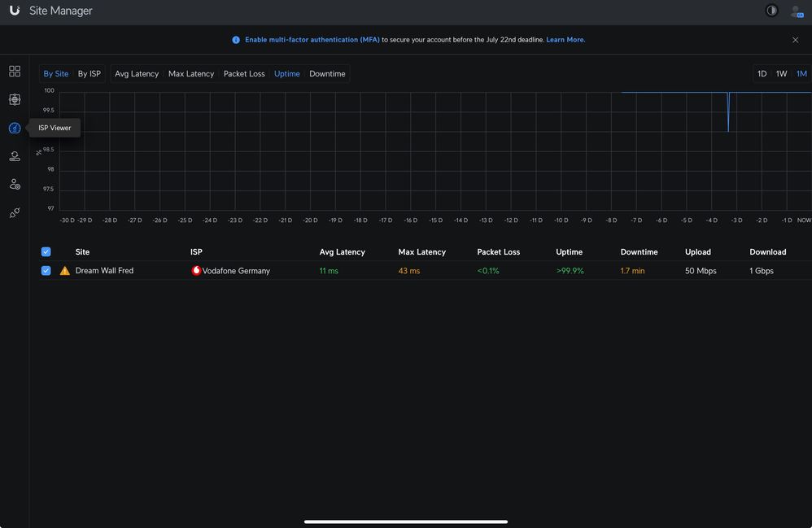Open the ISP Viewer speedometer icon
Screen dimensions: 812x528
point(15,128)
